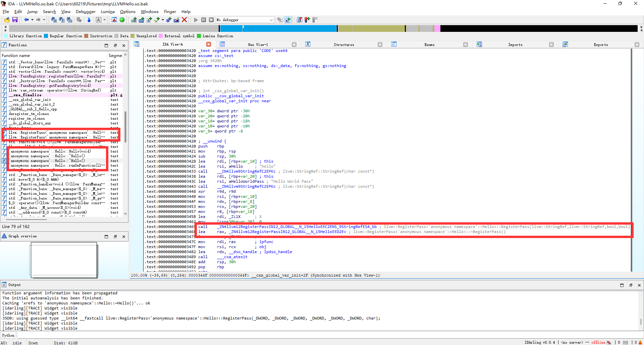Click the DATA plus toolbar icon

tap(142, 20)
